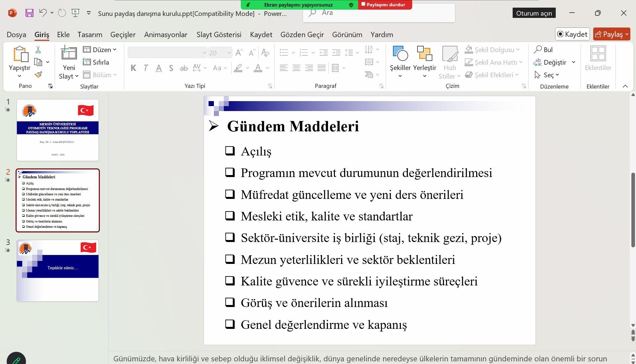Click the Paylaşımı durdur button
The width and height of the screenshot is (636, 364).
(x=385, y=5)
